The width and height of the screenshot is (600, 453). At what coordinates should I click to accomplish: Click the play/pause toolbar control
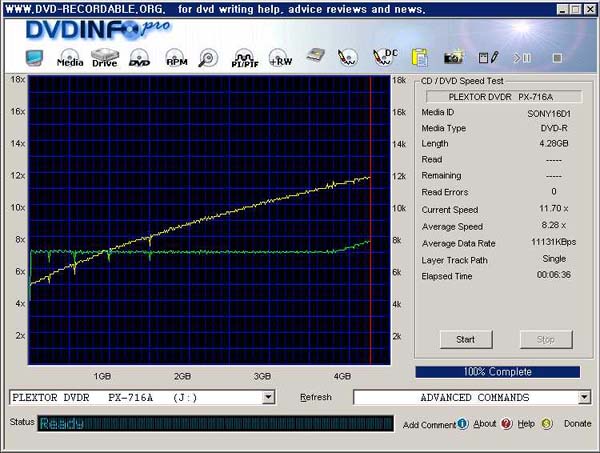(522, 58)
